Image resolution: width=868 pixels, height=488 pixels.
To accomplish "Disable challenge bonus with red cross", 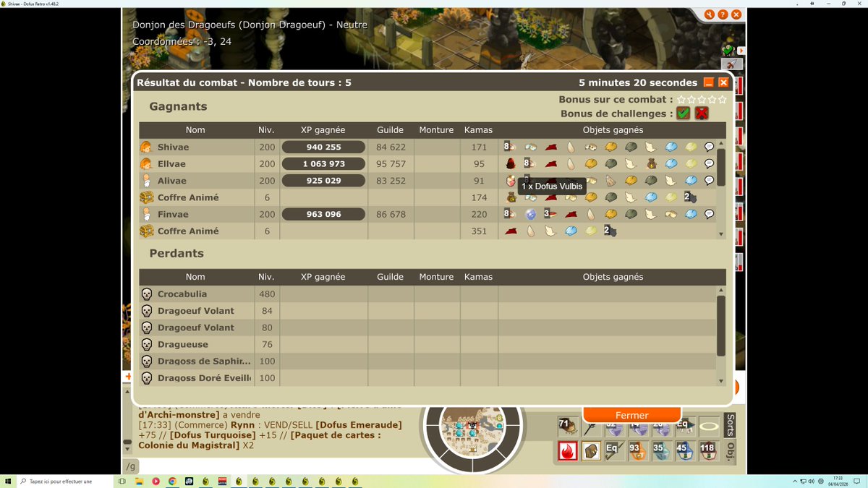I will click(702, 114).
